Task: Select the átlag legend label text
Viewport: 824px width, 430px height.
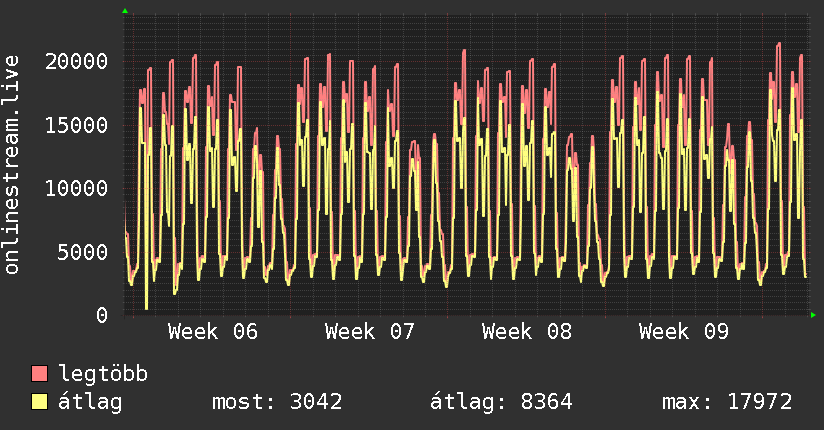Action: click(x=90, y=402)
